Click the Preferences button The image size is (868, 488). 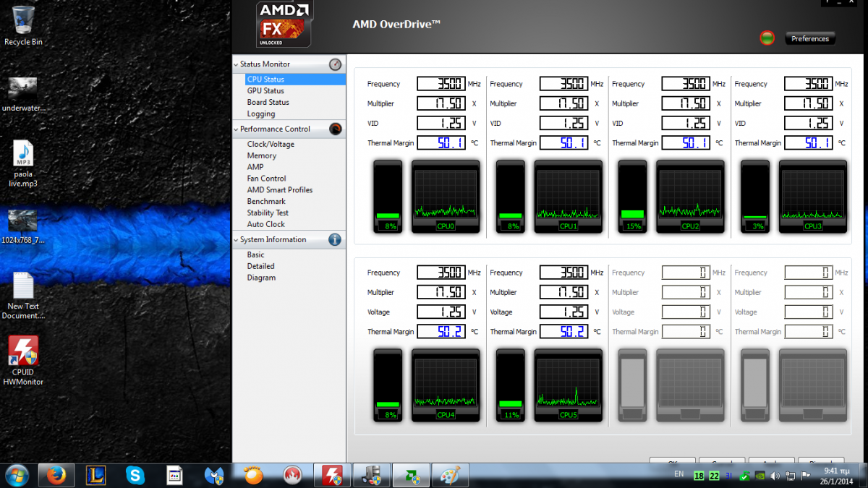pyautogui.click(x=810, y=38)
